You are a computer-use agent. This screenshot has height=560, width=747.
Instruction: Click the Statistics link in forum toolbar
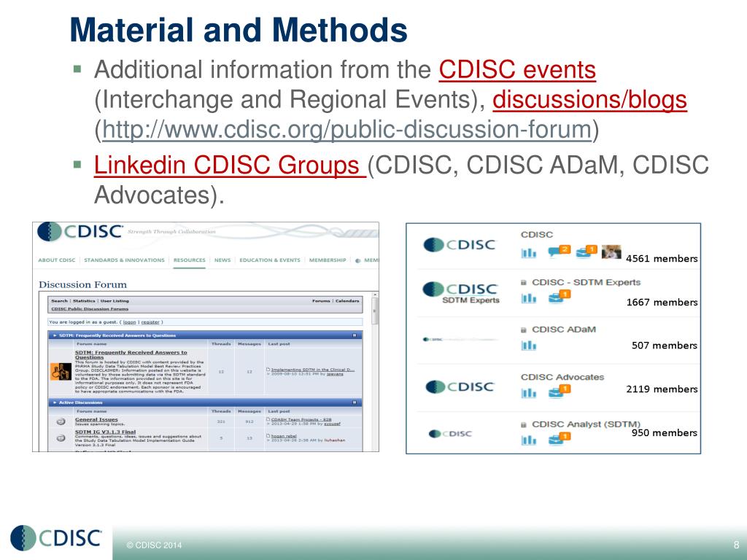[x=85, y=301]
